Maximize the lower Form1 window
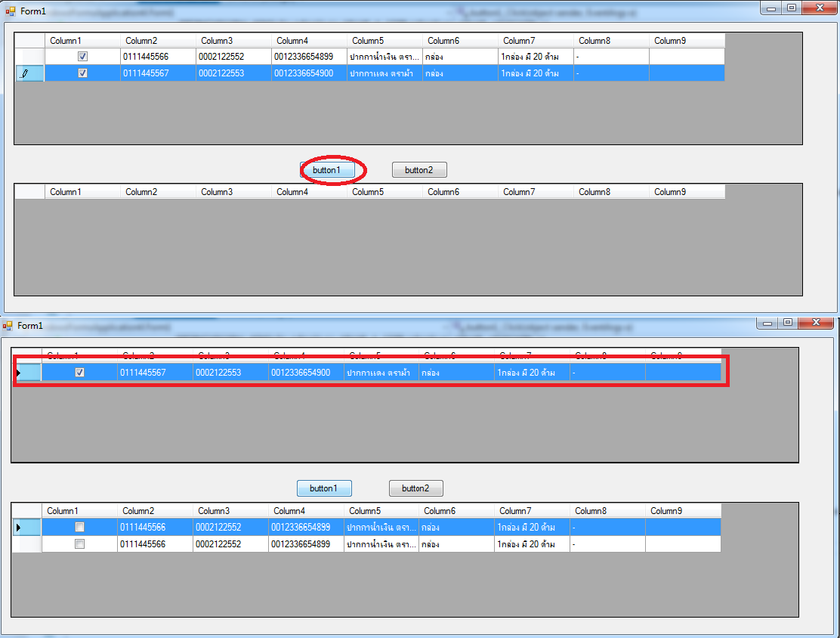 point(787,322)
